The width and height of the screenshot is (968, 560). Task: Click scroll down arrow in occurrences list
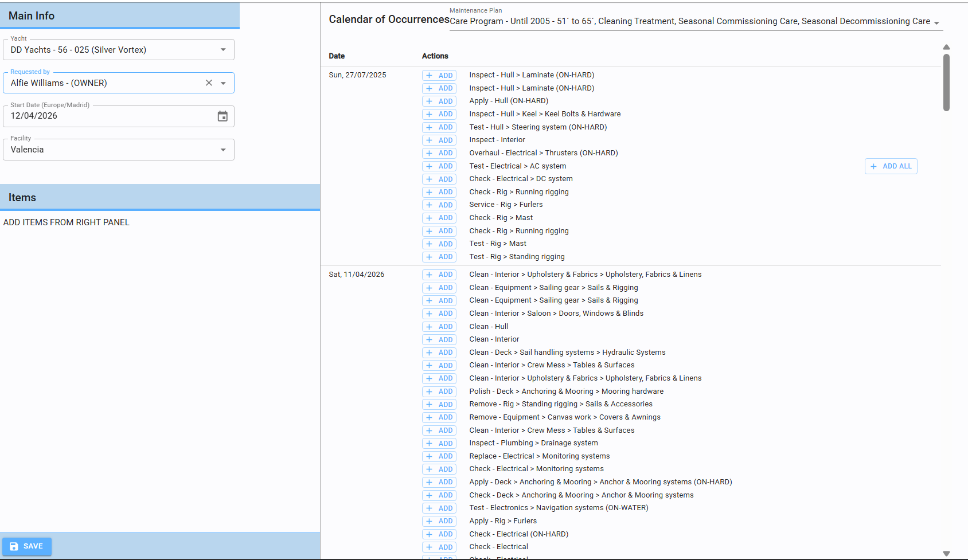[x=946, y=553]
